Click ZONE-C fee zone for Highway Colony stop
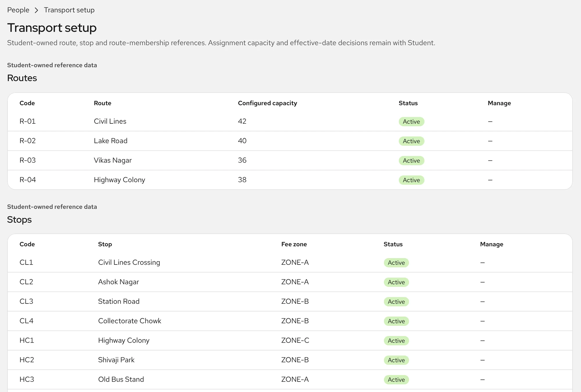The height and width of the screenshot is (392, 581). (x=295, y=340)
